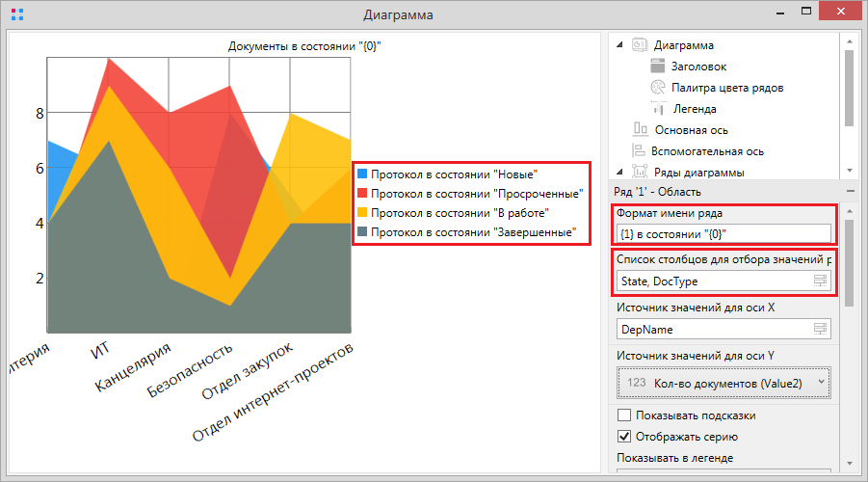
Task: Click the Палитра цвета рядов palette icon
Action: [x=657, y=88]
